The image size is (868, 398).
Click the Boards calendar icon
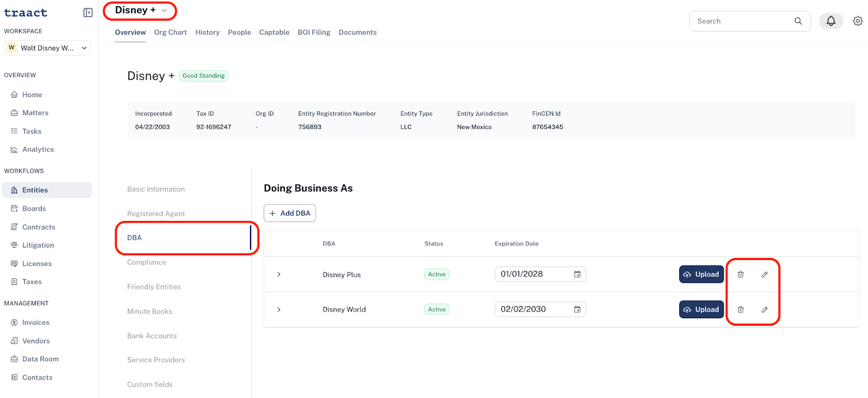[14, 209]
